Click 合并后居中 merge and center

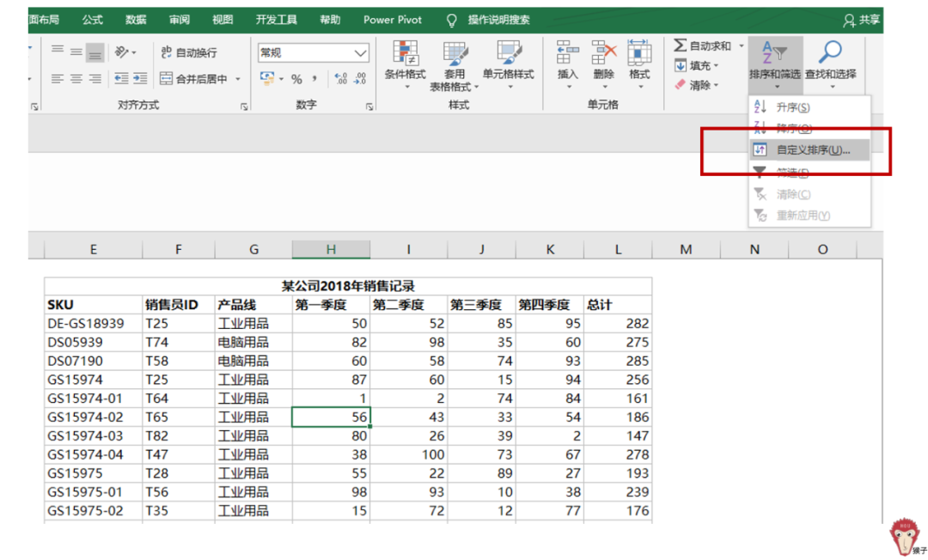(194, 79)
